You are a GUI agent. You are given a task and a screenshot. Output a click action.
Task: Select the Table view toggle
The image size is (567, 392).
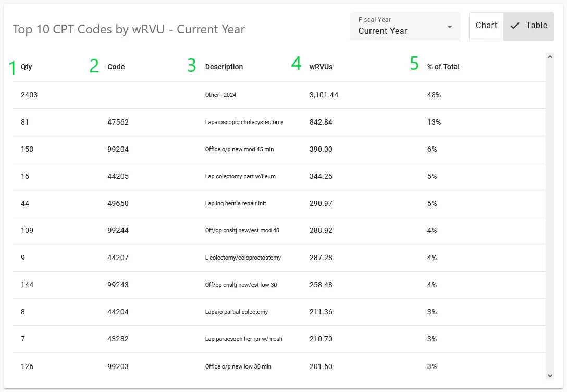tap(528, 26)
